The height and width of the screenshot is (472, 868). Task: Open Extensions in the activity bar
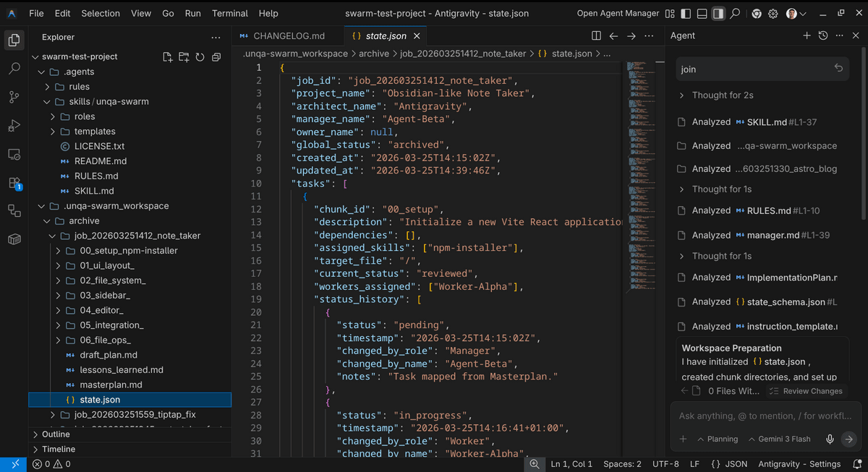(14, 183)
